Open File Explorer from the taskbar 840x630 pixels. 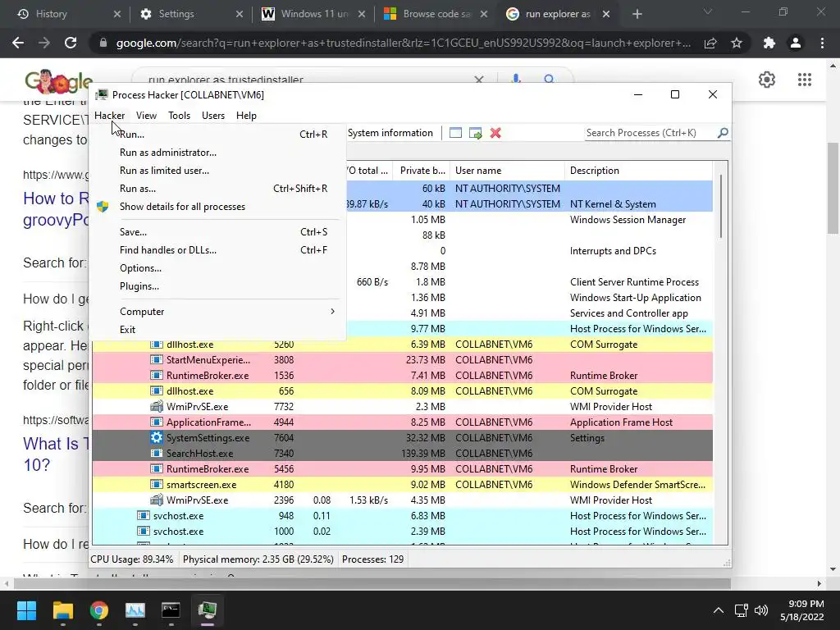pyautogui.click(x=62, y=610)
